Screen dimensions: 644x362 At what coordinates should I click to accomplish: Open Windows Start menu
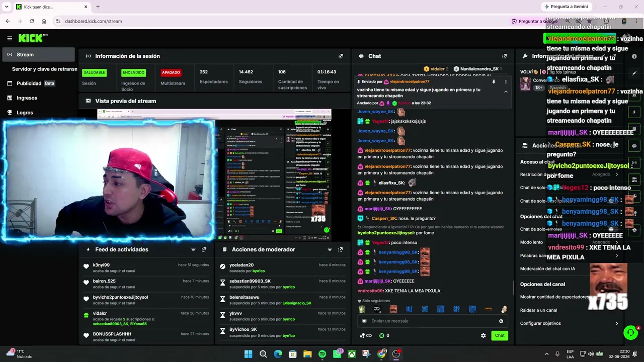(x=248, y=354)
